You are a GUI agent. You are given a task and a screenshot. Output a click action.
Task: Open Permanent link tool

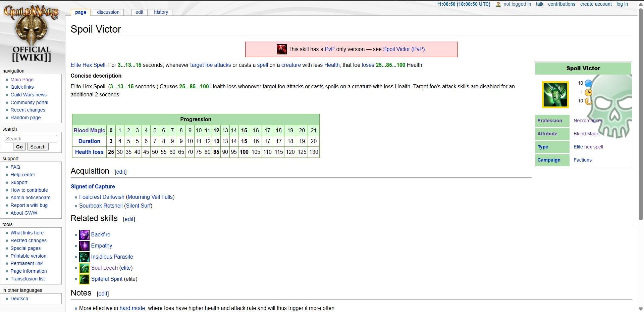click(x=26, y=263)
